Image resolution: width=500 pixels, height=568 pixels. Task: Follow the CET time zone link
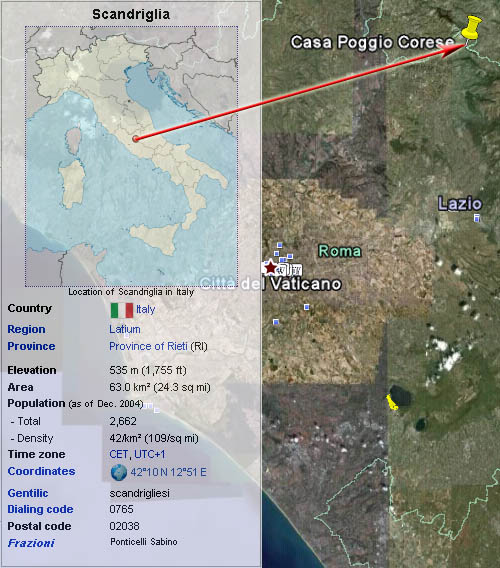pos(118,454)
